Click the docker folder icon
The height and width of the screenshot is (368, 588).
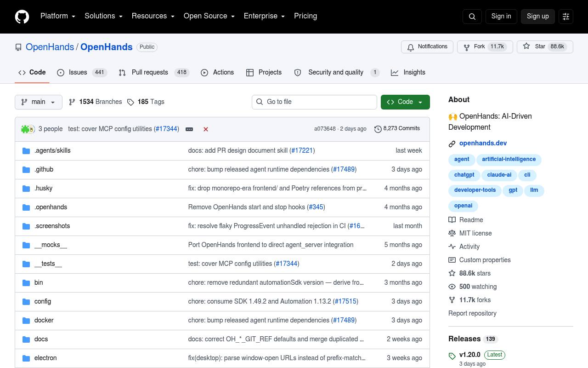pyautogui.click(x=26, y=321)
